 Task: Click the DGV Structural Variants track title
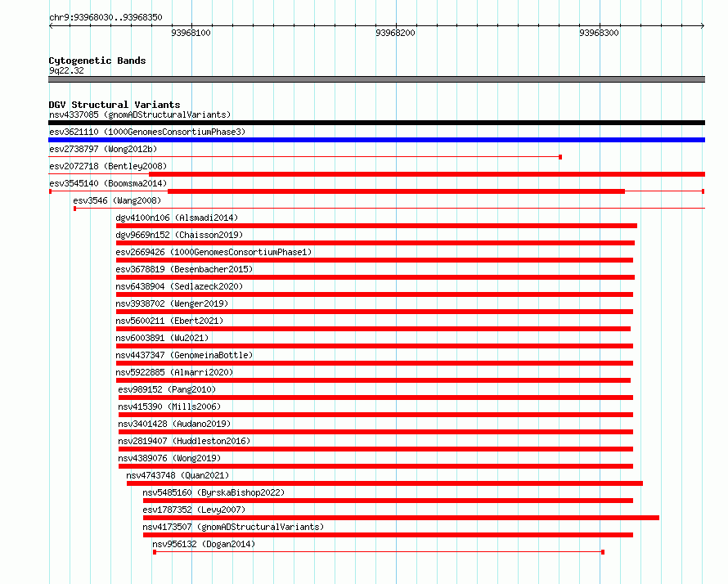tap(115, 105)
